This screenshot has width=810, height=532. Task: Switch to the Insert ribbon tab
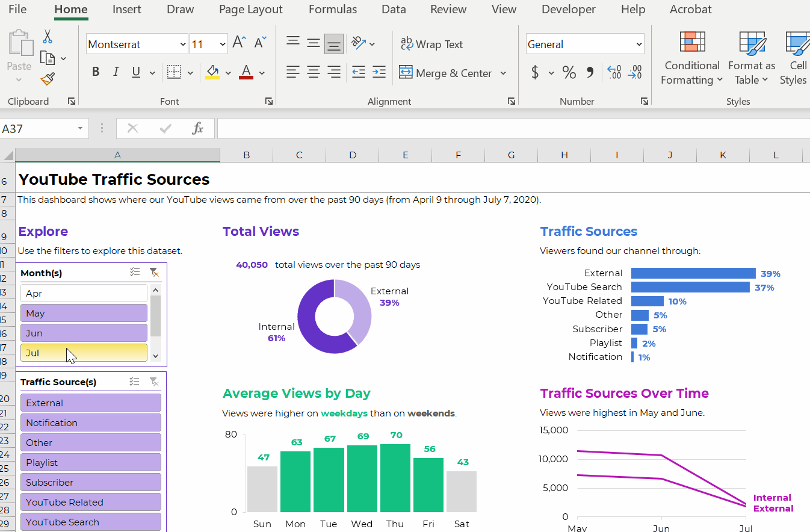point(126,9)
